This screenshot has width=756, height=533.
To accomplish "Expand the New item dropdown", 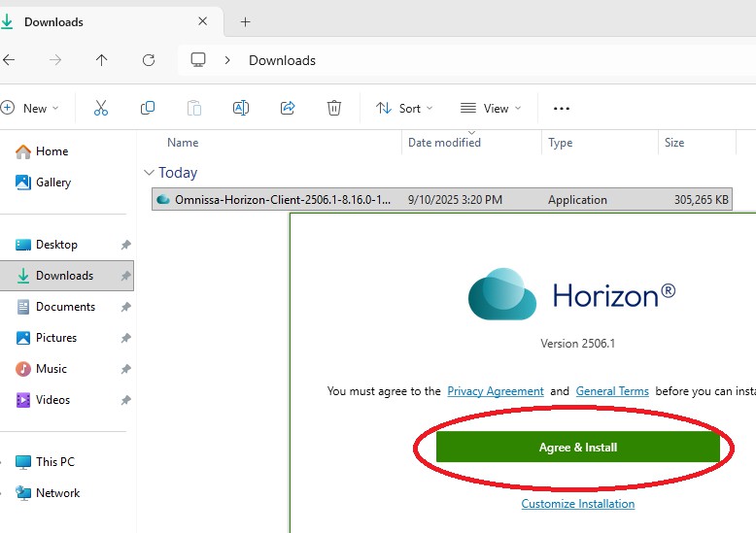I will pyautogui.click(x=31, y=108).
